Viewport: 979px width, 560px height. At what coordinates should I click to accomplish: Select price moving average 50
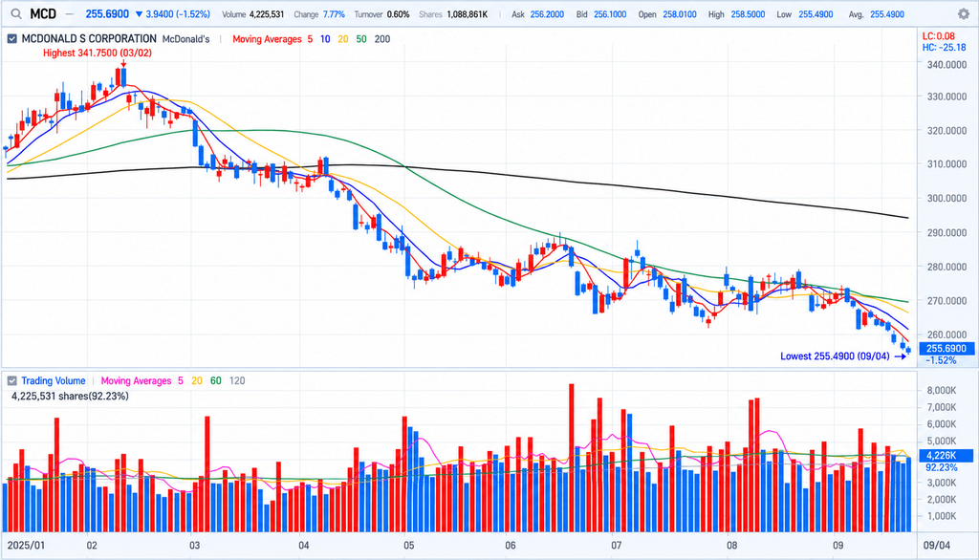click(360, 39)
